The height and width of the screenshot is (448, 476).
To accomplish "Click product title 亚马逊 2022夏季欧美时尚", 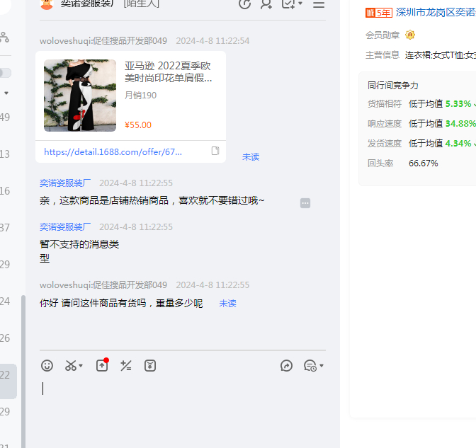I will tap(168, 72).
